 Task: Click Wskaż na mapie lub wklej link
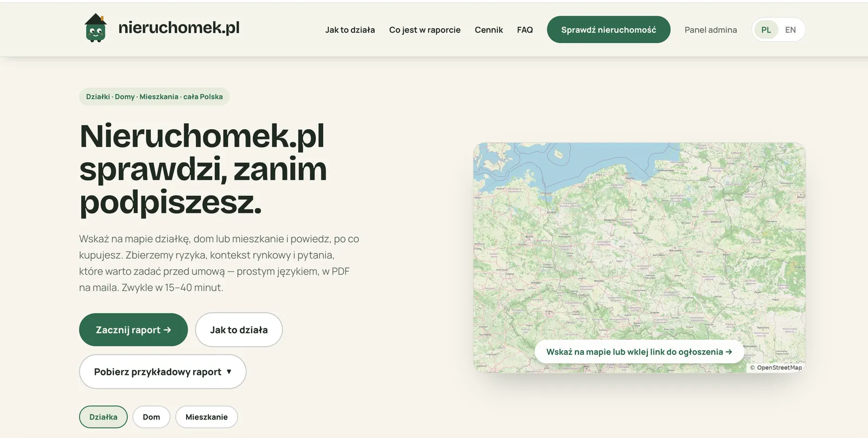click(640, 352)
